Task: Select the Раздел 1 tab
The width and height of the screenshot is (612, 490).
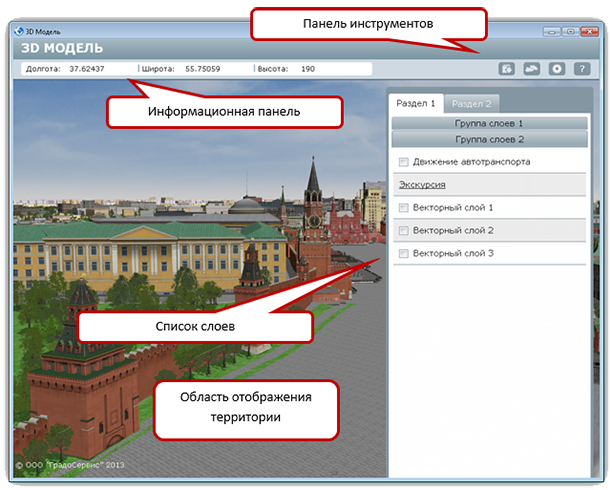Action: pos(415,103)
